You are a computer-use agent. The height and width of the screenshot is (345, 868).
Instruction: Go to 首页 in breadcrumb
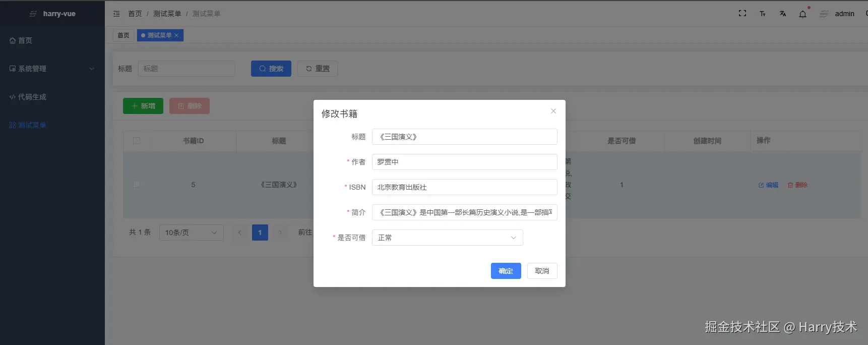[x=135, y=14]
